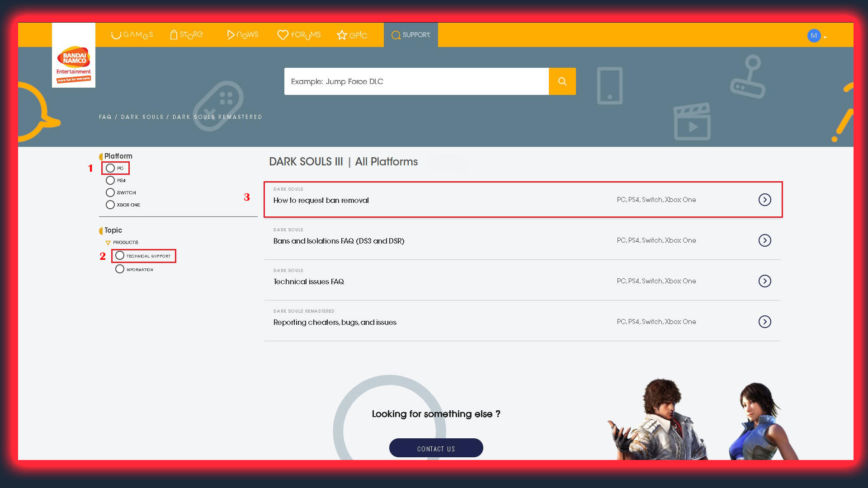
Task: Follow the Dark Souls breadcrumb link
Action: click(x=142, y=117)
